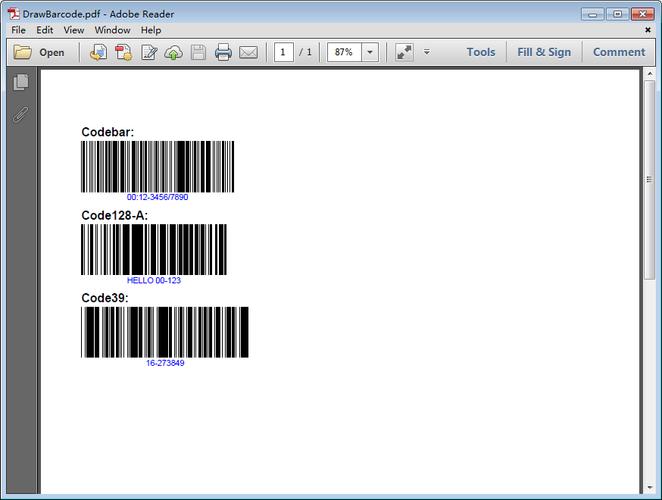Click the Create PDF online icon
662x500 pixels.
click(98, 52)
